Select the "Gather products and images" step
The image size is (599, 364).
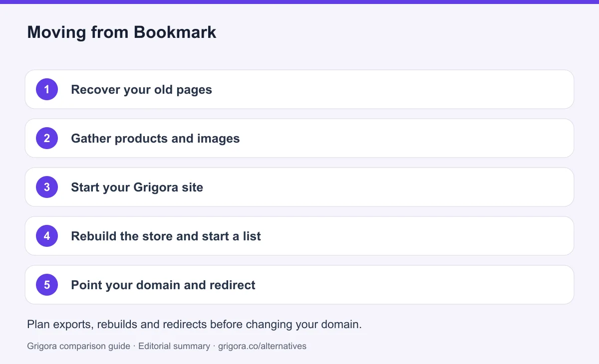(x=299, y=138)
